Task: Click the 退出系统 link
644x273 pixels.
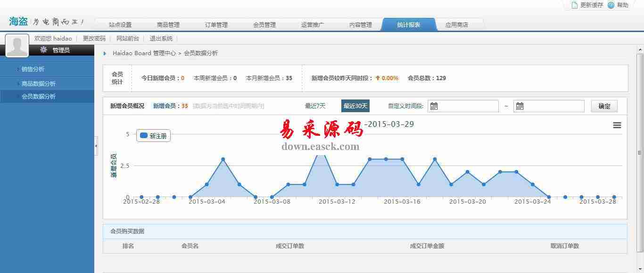Action: click(x=161, y=39)
